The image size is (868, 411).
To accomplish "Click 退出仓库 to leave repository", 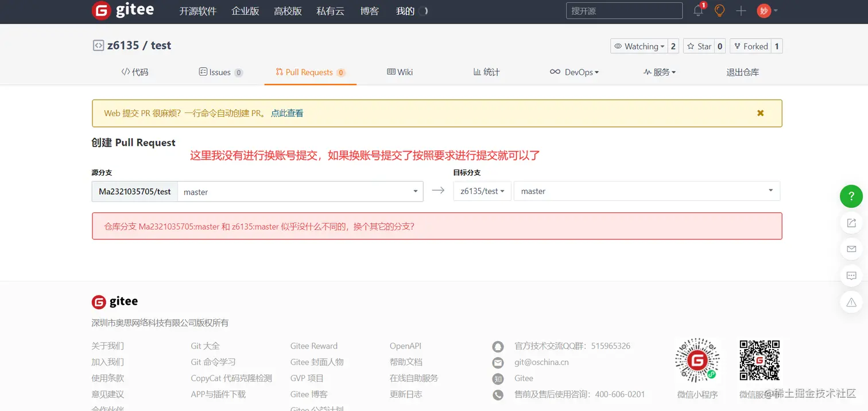I will [x=743, y=72].
